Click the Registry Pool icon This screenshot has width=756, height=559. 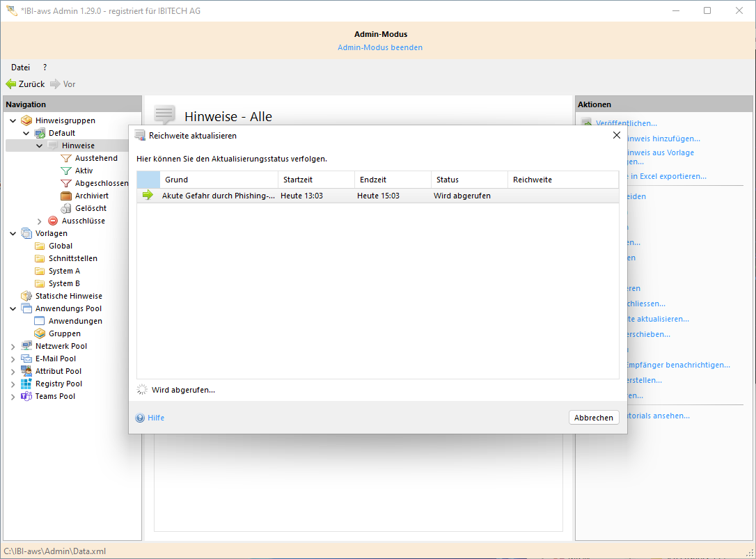tap(26, 384)
